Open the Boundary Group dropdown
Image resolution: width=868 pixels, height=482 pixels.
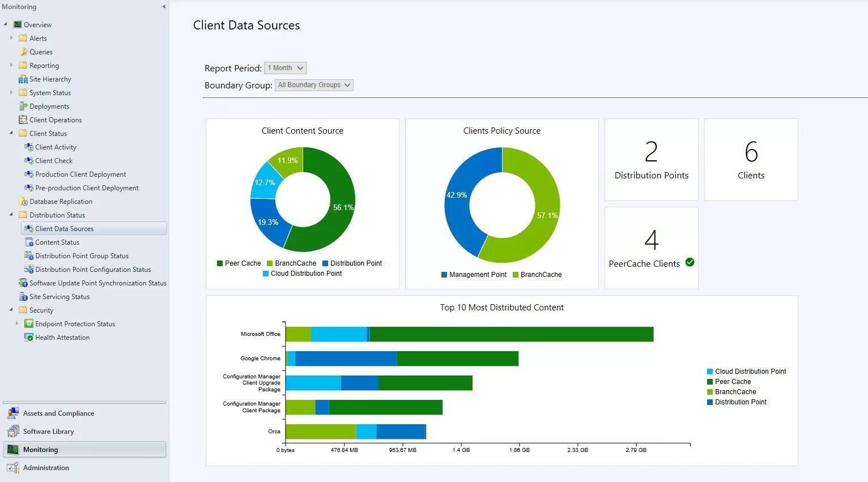pos(314,85)
